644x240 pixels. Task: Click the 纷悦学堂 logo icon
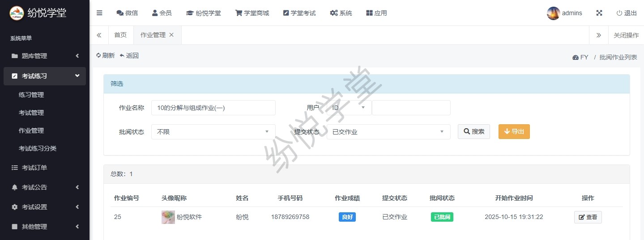click(x=17, y=13)
